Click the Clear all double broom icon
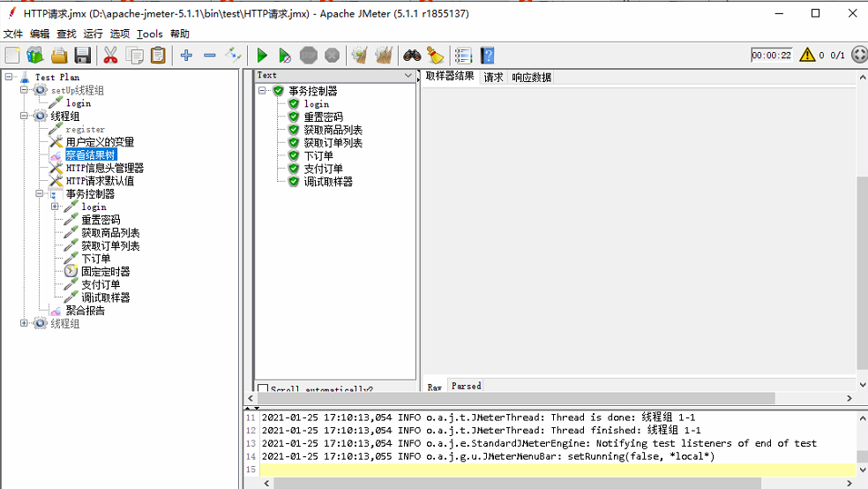Image resolution: width=868 pixels, height=489 pixels. coord(384,56)
